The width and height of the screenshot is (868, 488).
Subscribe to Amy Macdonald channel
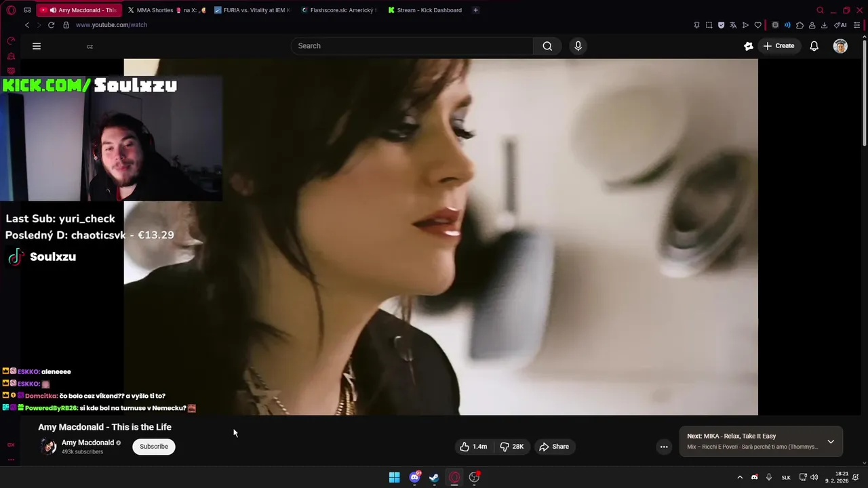pos(154,447)
